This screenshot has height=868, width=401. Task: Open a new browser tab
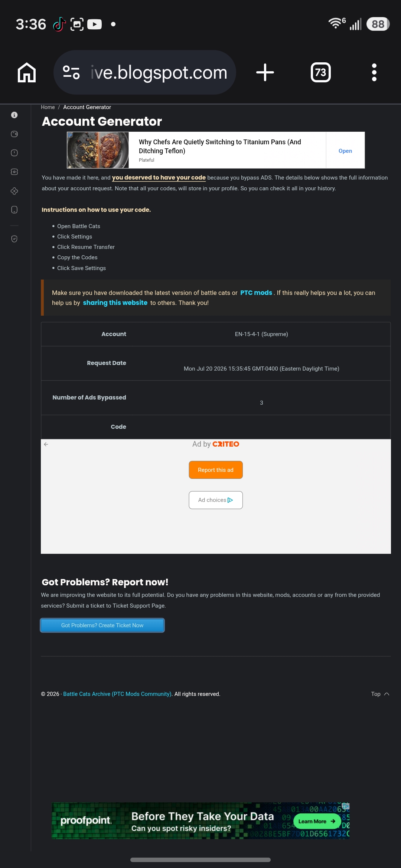tap(265, 72)
